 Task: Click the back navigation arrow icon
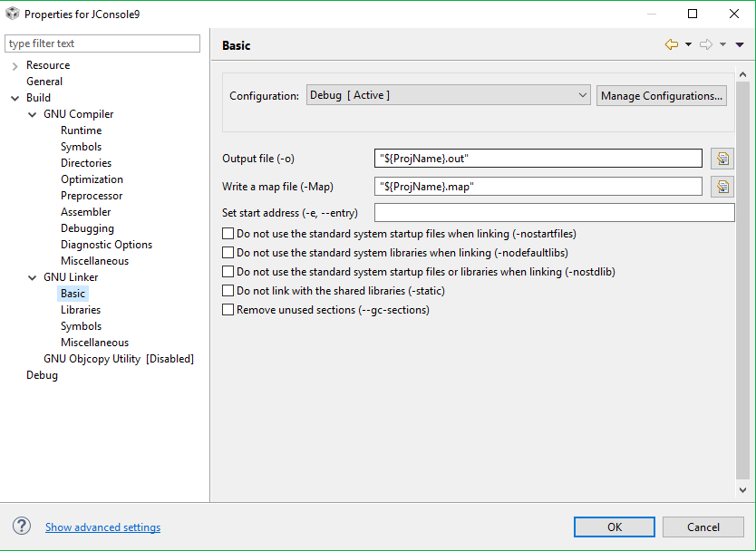pyautogui.click(x=671, y=44)
